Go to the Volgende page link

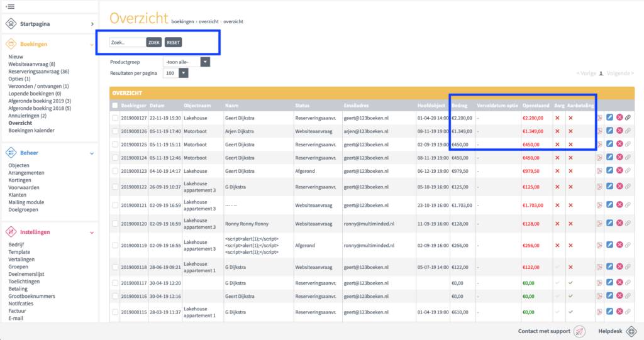click(620, 73)
